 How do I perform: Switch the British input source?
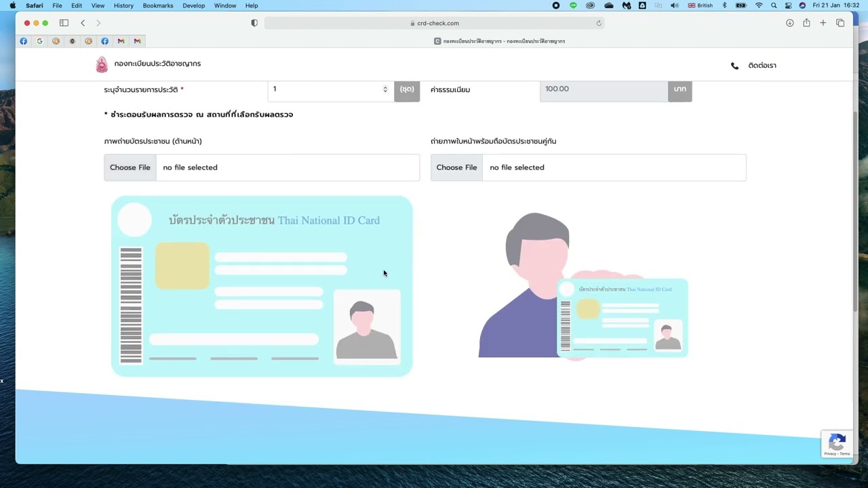[701, 5]
